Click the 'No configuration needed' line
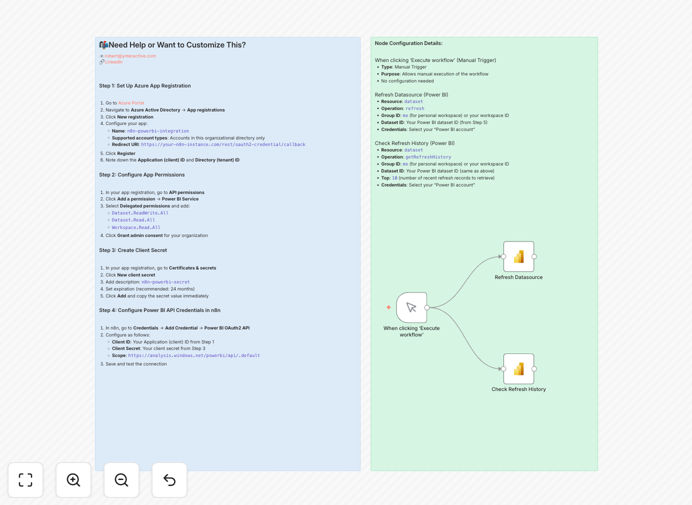Image resolution: width=692 pixels, height=505 pixels. click(x=407, y=81)
